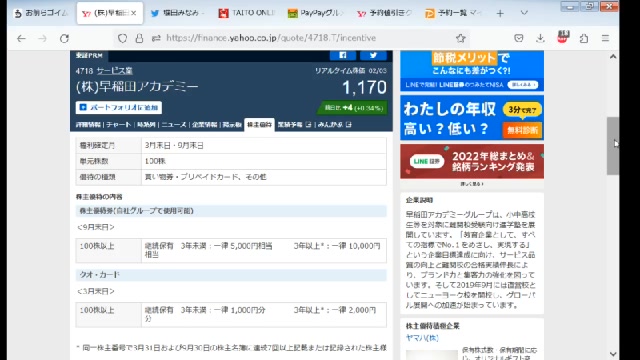Open the 掲示板 stock tab
Image resolution: width=640 pixels, height=360 pixels.
point(232,125)
